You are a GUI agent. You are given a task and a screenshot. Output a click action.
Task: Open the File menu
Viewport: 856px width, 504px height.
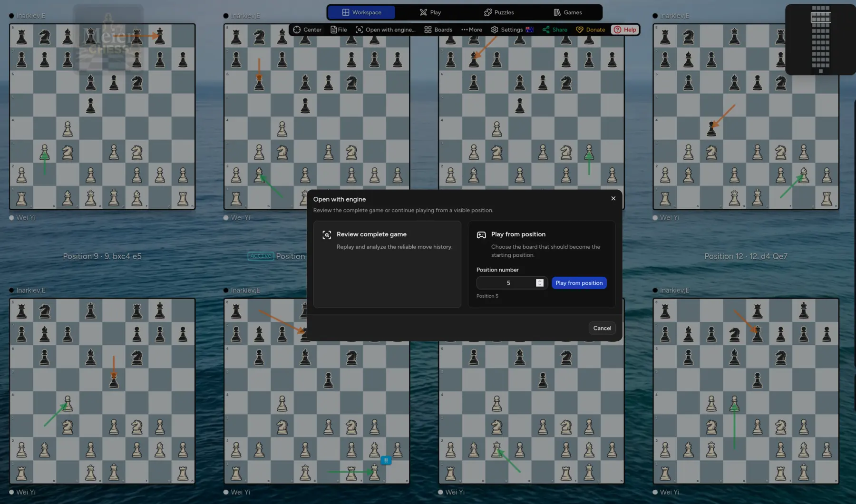coord(339,29)
